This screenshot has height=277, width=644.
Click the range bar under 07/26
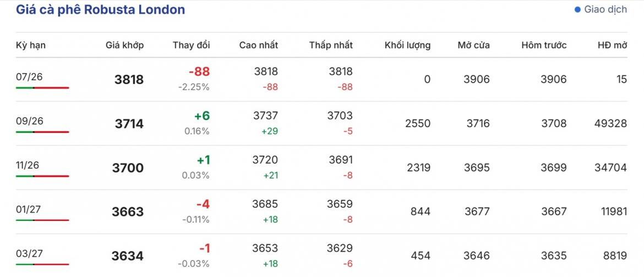click(43, 88)
